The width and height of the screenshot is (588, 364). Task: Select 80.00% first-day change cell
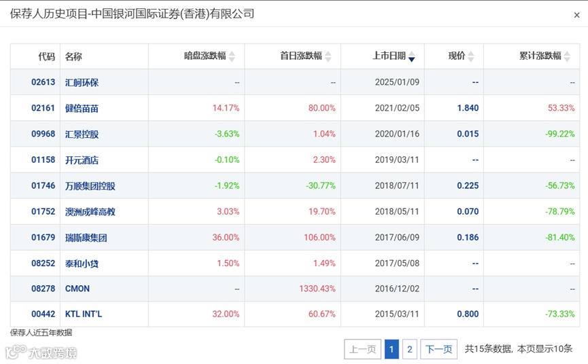[322, 108]
